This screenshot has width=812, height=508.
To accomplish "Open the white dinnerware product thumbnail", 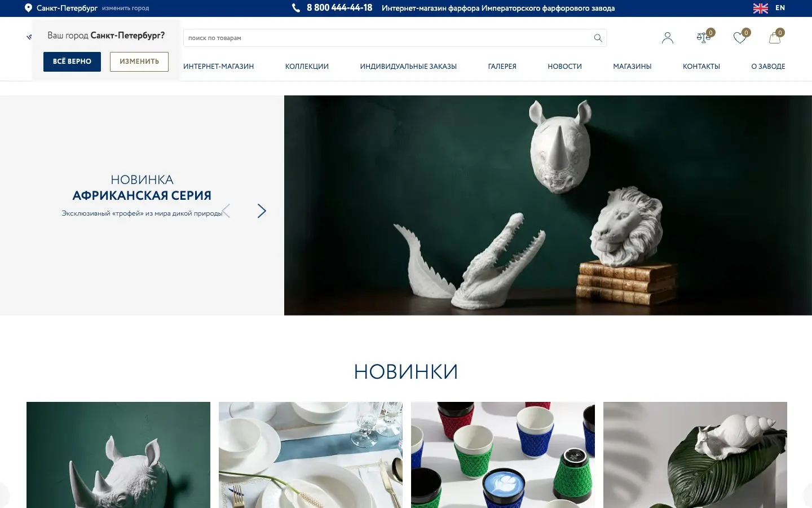I will click(x=311, y=455).
